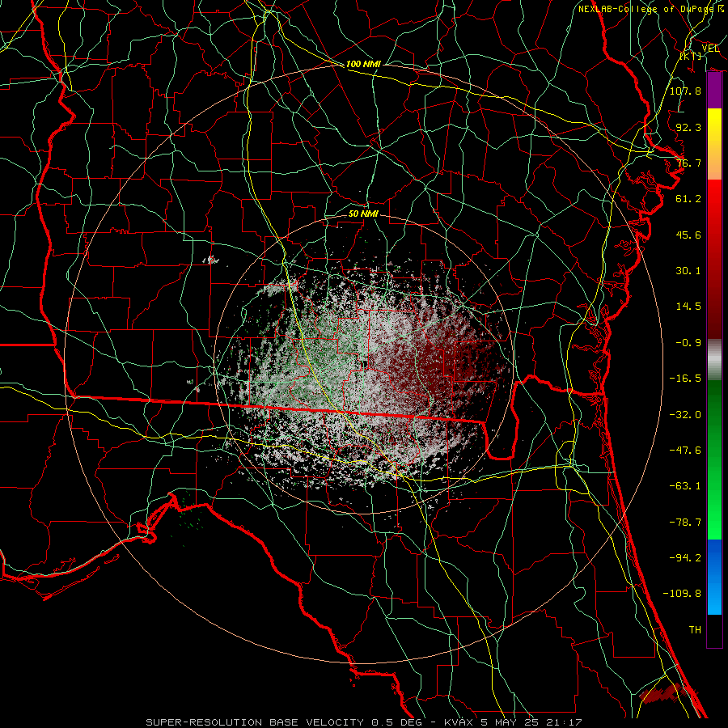
Task: Select the -47.6 velocity scale value
Action: [685, 451]
